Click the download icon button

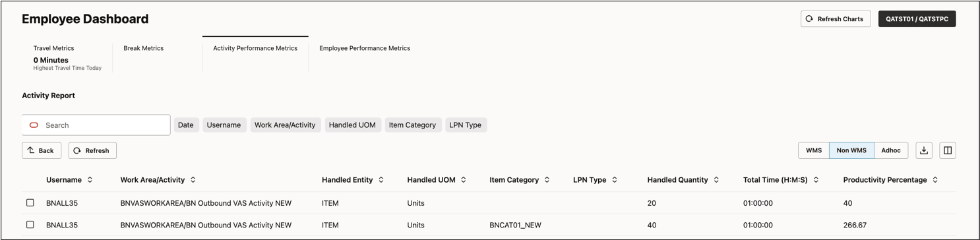coord(924,150)
